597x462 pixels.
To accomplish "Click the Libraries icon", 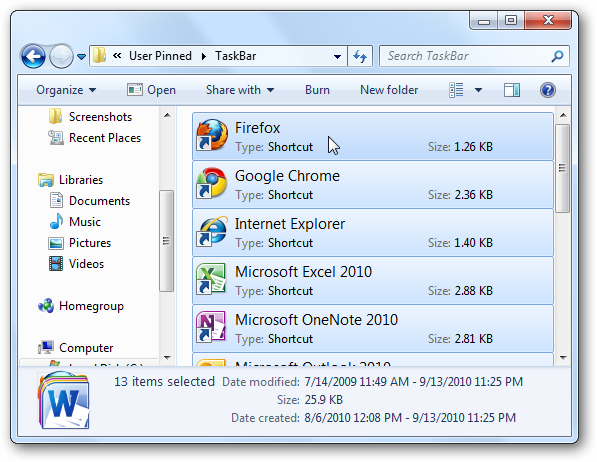I will [46, 180].
